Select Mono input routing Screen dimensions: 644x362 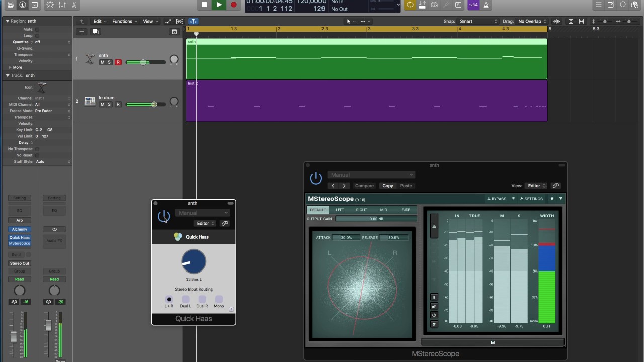coord(219,299)
